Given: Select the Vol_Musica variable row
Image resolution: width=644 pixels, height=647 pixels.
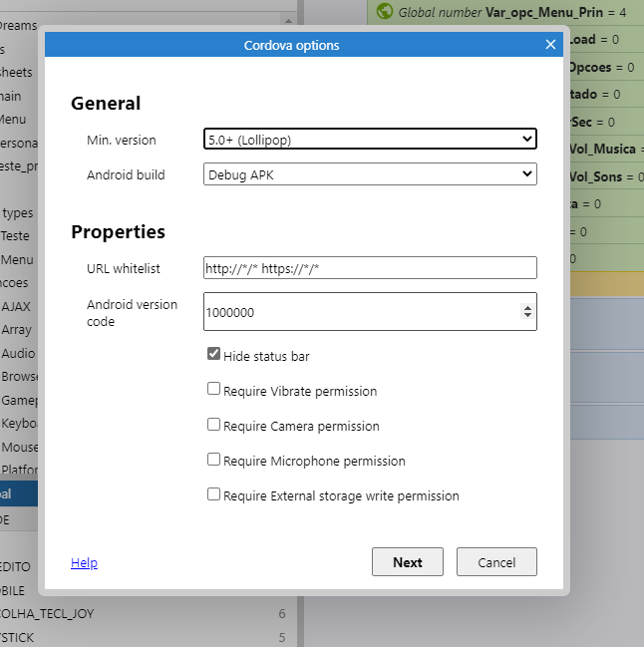Looking at the screenshot, I should 607,149.
